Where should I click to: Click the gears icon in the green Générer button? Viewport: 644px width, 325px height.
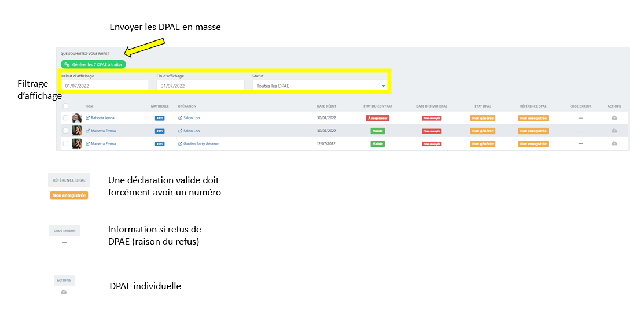pos(67,65)
